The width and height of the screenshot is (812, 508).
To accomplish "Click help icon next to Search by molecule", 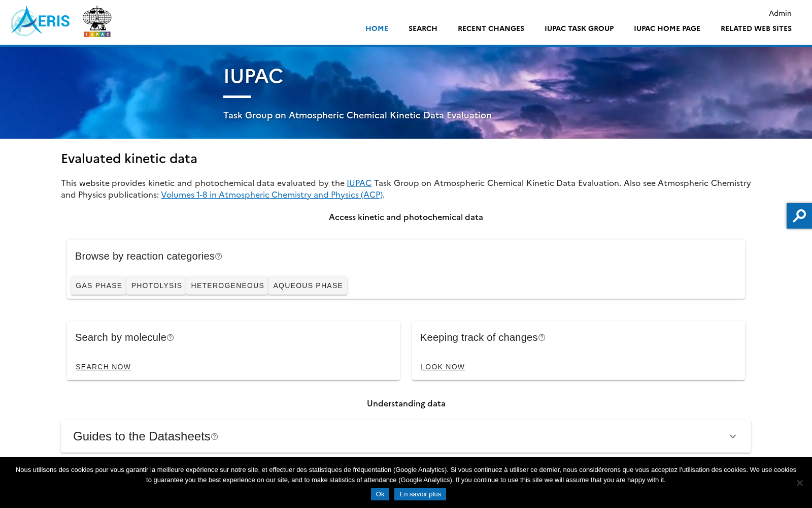I will click(171, 338).
